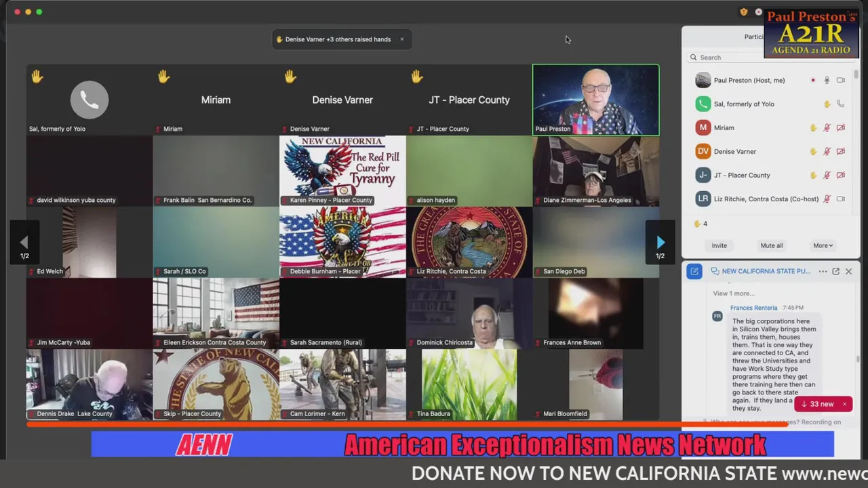Unmute Liz Ritchie's microphone in participants list

827,199
